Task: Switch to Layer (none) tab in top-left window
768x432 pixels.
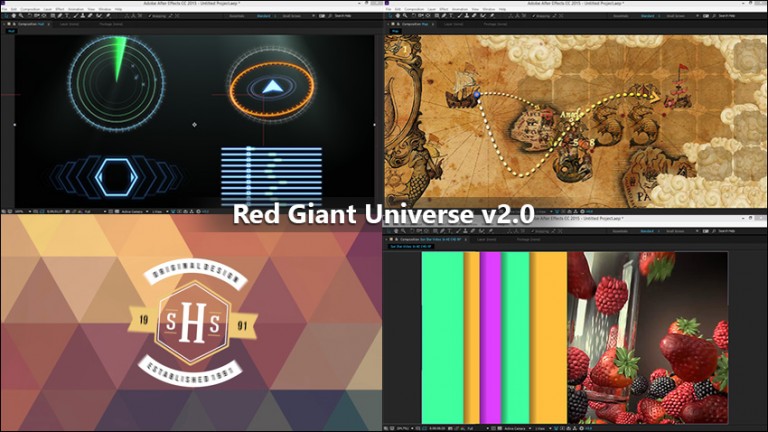Action: click(69, 24)
